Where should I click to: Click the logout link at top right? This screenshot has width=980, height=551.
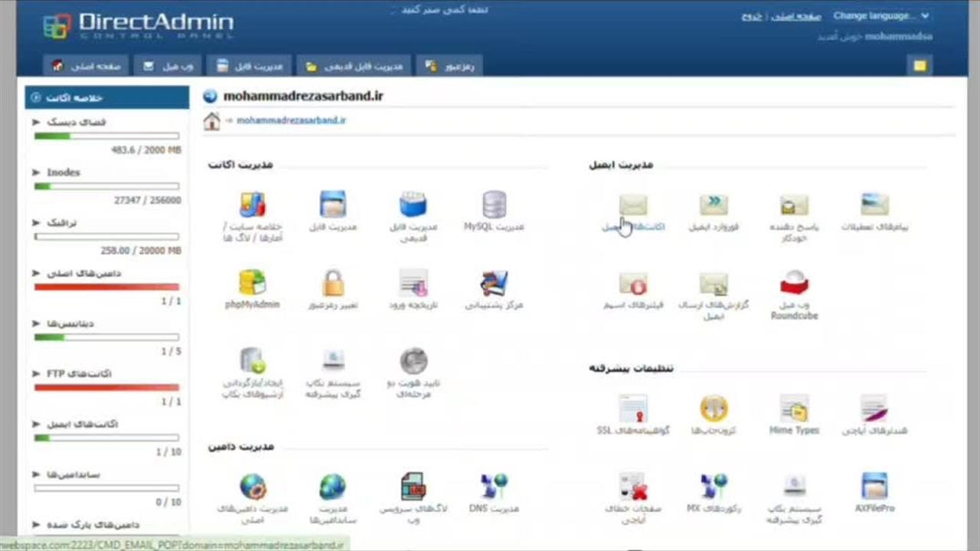coord(751,17)
